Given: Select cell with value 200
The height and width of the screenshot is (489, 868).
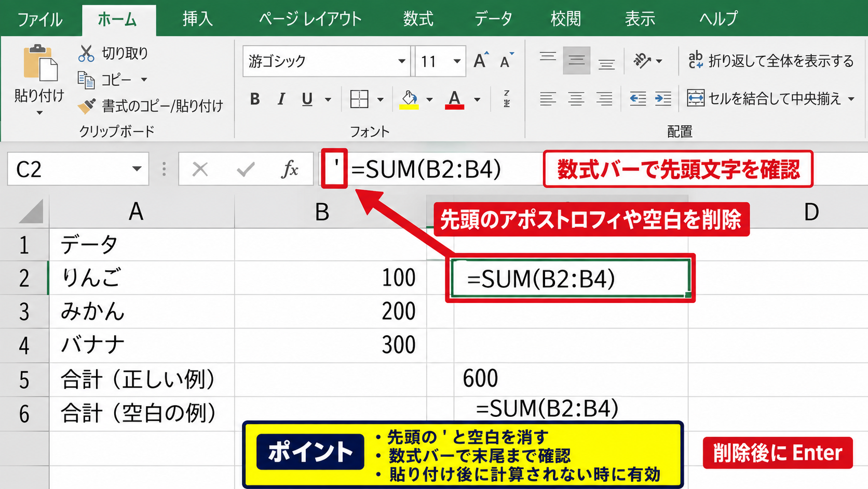Looking at the screenshot, I should pos(330,311).
